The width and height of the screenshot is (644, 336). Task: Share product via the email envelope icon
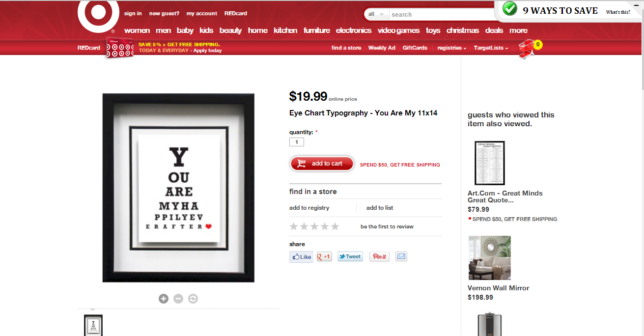coord(401,256)
